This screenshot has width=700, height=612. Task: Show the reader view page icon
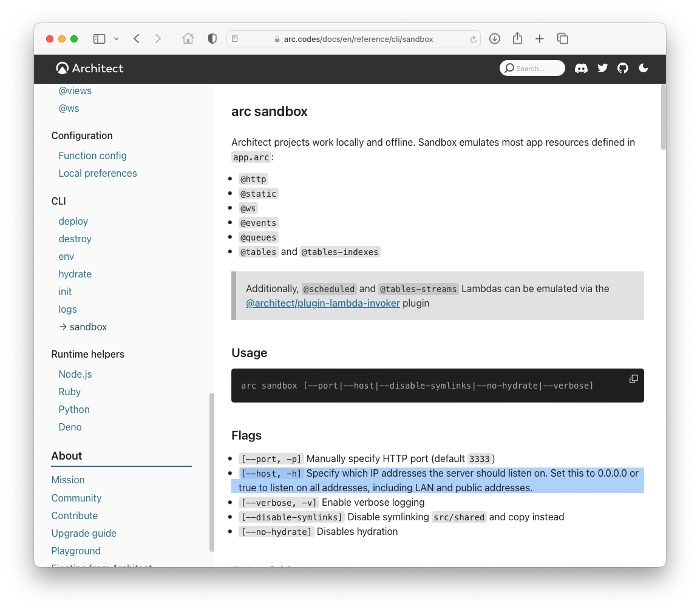235,39
